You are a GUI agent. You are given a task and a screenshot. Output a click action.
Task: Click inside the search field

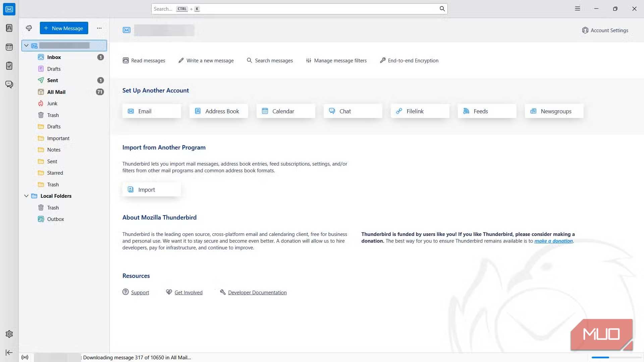(x=299, y=9)
